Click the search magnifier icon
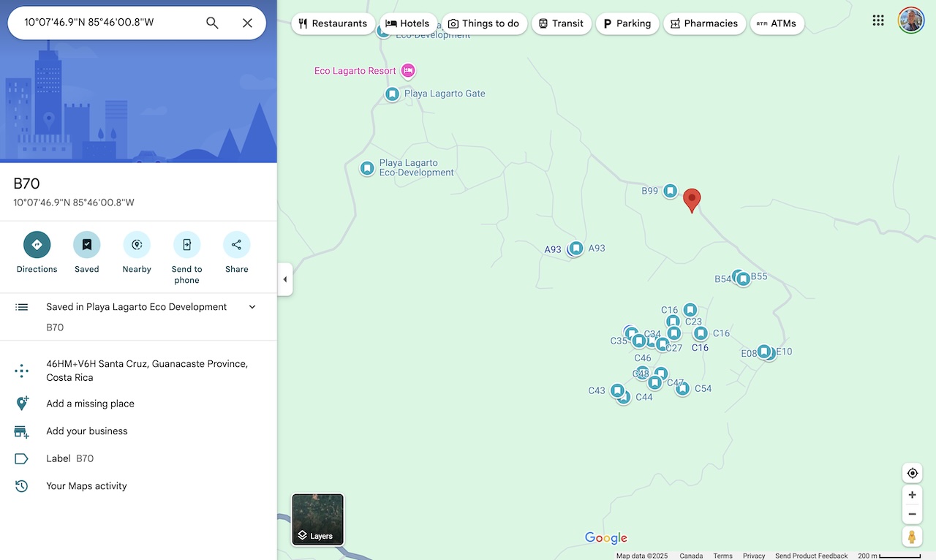 (x=211, y=23)
